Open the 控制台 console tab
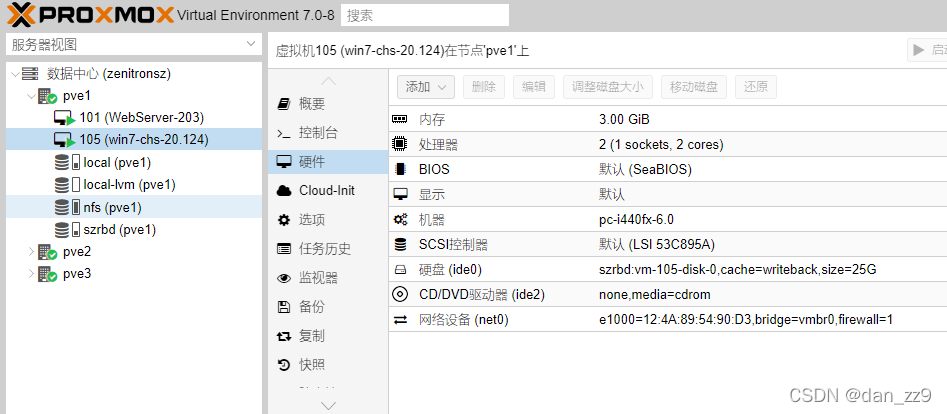The image size is (947, 414). 328,133
